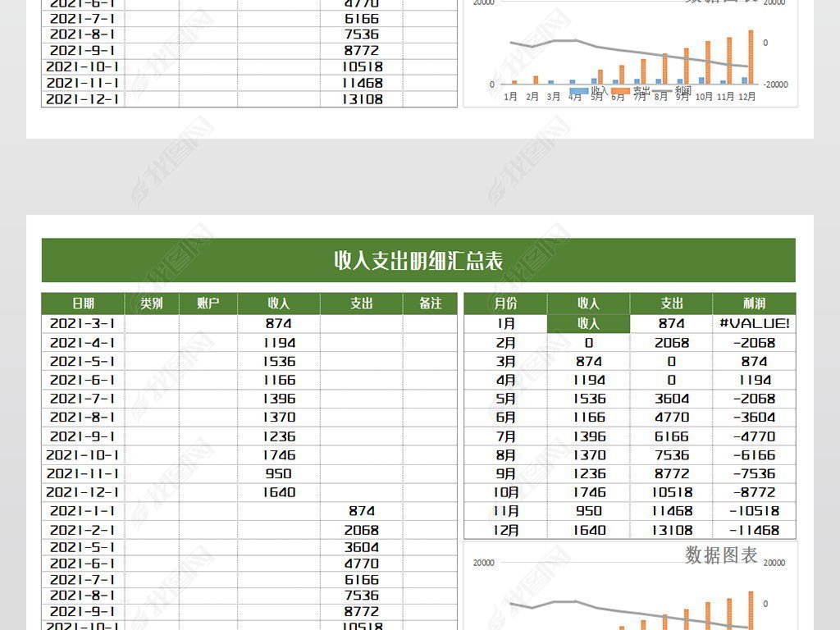Click income value 950 in 2021-11-1 row
The width and height of the screenshot is (840, 630).
click(279, 473)
